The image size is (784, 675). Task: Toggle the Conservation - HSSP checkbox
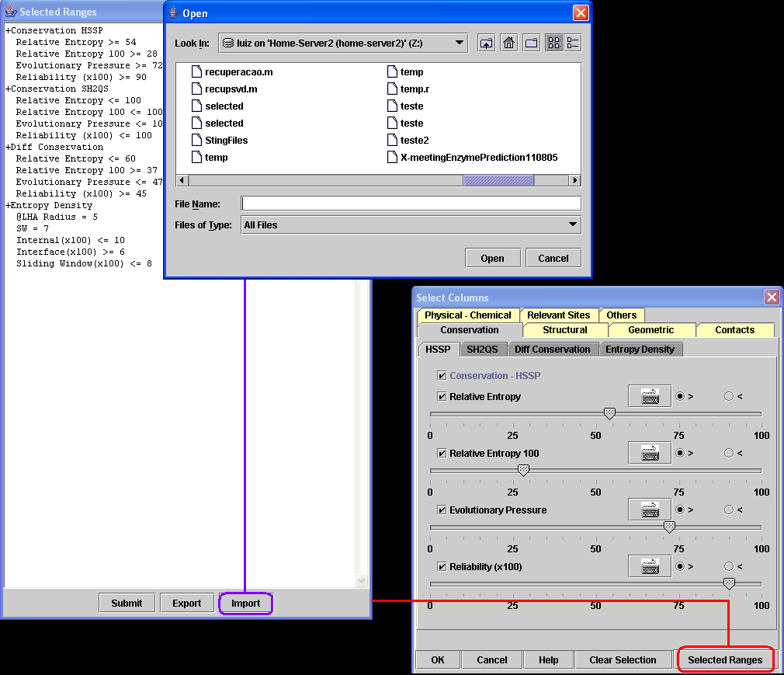(442, 375)
